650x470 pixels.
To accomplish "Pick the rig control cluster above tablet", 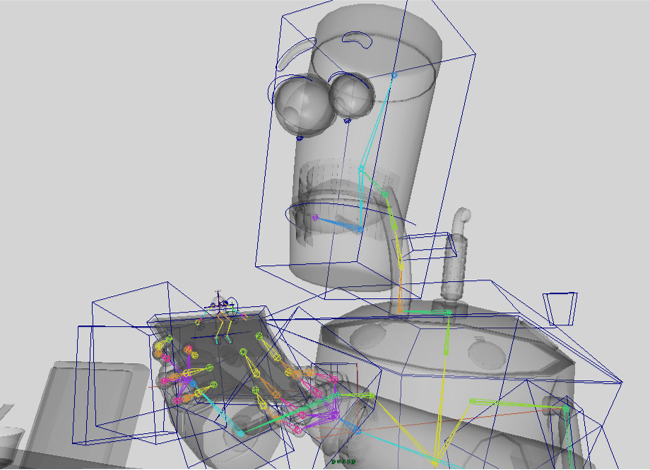I will [222, 303].
